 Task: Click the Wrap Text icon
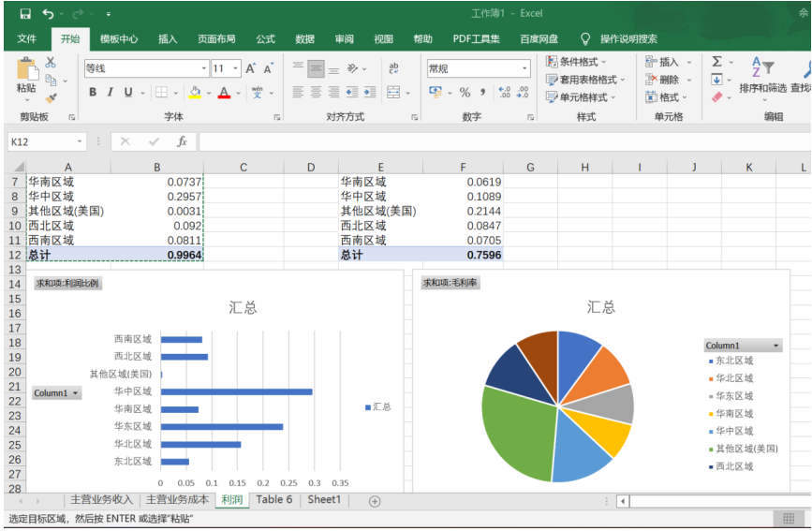point(393,68)
